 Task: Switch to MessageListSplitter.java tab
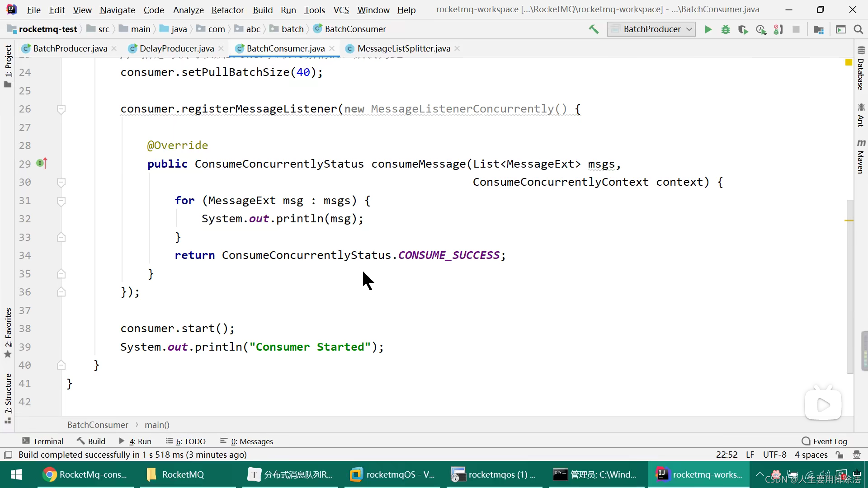(x=404, y=48)
